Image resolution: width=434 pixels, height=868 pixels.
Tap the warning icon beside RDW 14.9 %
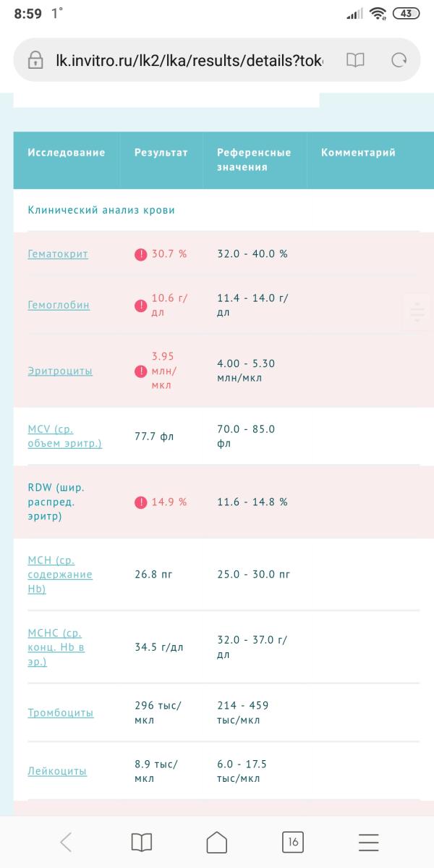point(141,502)
